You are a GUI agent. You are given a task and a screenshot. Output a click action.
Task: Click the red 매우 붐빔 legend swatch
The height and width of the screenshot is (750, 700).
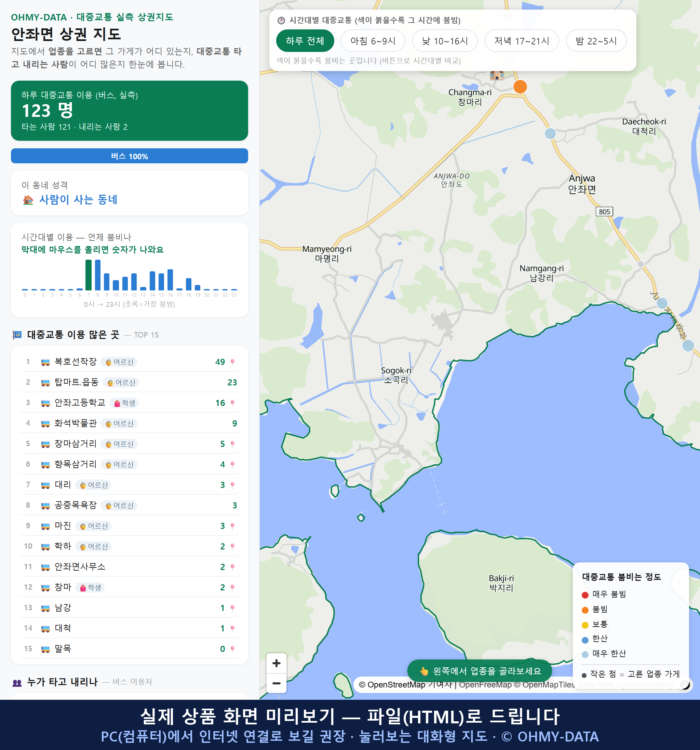pos(585,595)
